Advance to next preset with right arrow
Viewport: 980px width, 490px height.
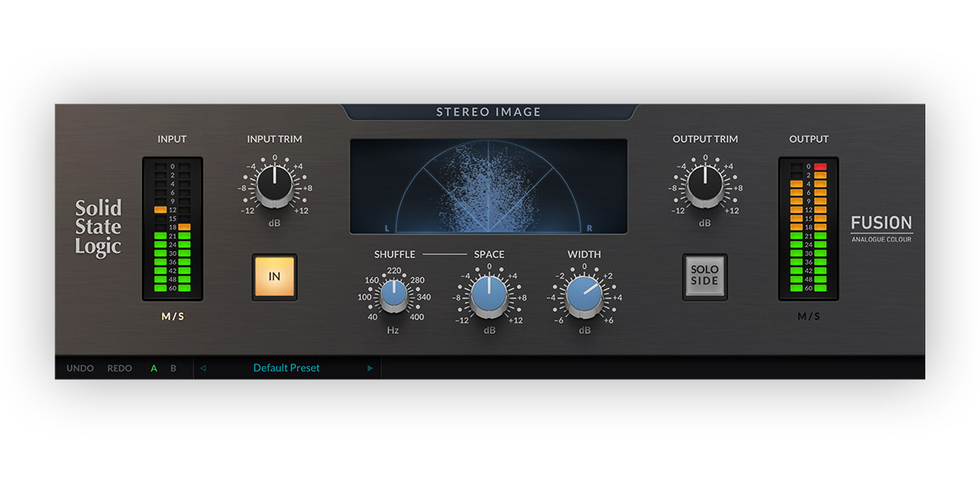[x=370, y=368]
